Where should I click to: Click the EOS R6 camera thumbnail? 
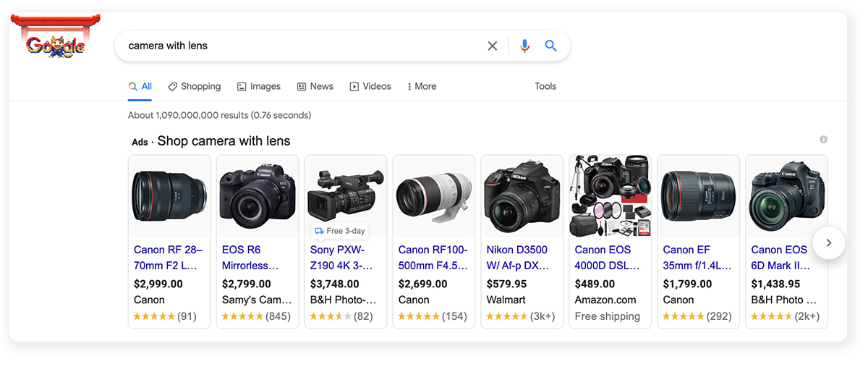(258, 195)
